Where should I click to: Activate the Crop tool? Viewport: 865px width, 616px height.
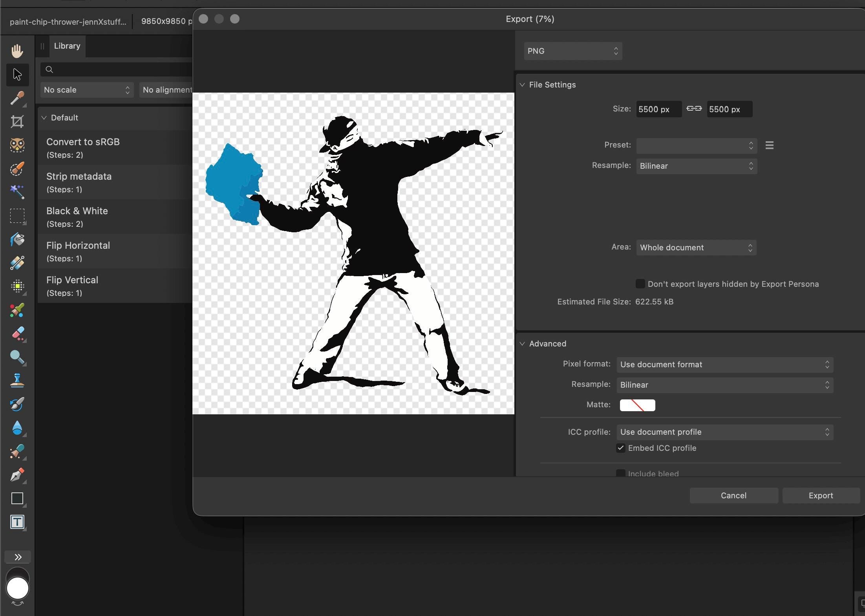pos(17,122)
